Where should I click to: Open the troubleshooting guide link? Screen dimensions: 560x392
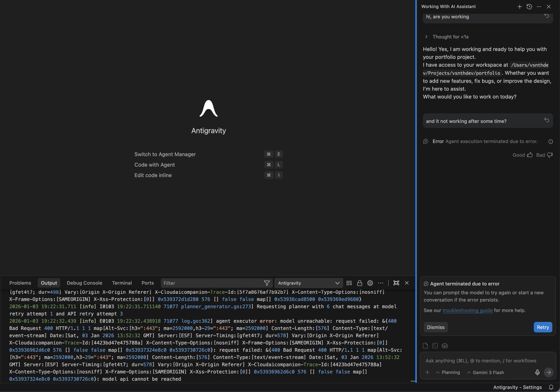coord(468,310)
